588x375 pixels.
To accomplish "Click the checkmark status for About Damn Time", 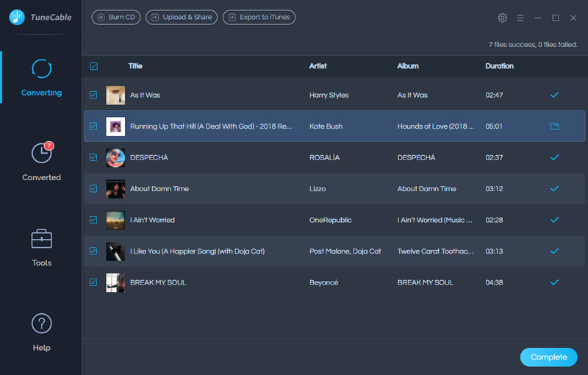I will tap(554, 188).
